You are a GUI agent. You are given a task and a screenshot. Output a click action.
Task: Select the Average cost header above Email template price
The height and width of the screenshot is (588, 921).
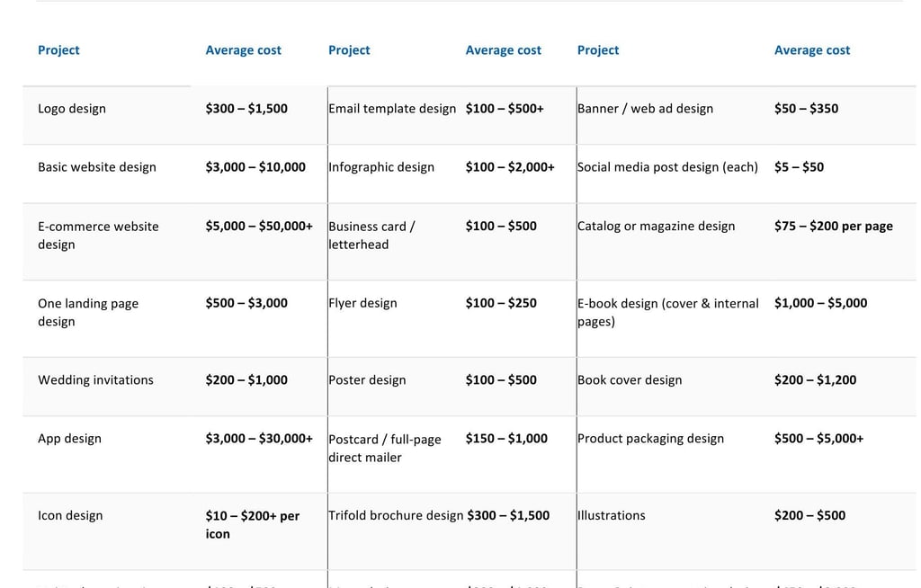(x=504, y=50)
